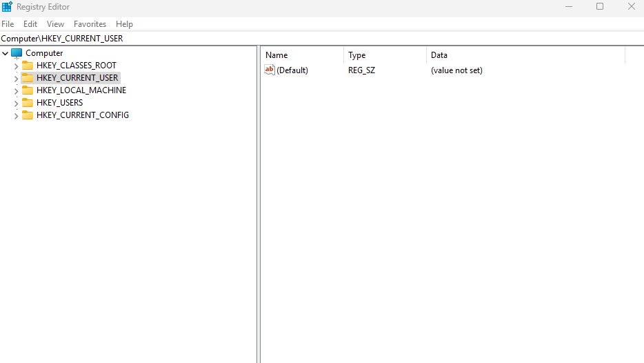Viewport: 644px width, 363px height.
Task: Expand the HKEY_LOCAL_MACHINE key
Action: coord(16,91)
